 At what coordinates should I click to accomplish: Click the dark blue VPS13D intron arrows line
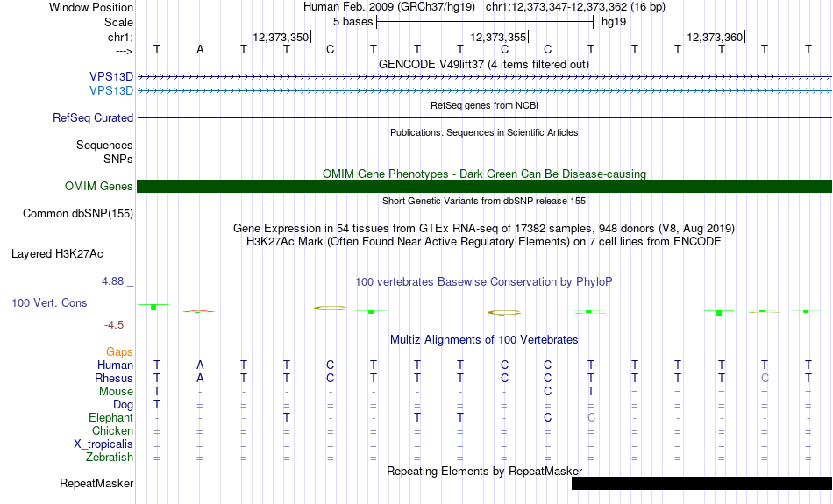(x=484, y=77)
